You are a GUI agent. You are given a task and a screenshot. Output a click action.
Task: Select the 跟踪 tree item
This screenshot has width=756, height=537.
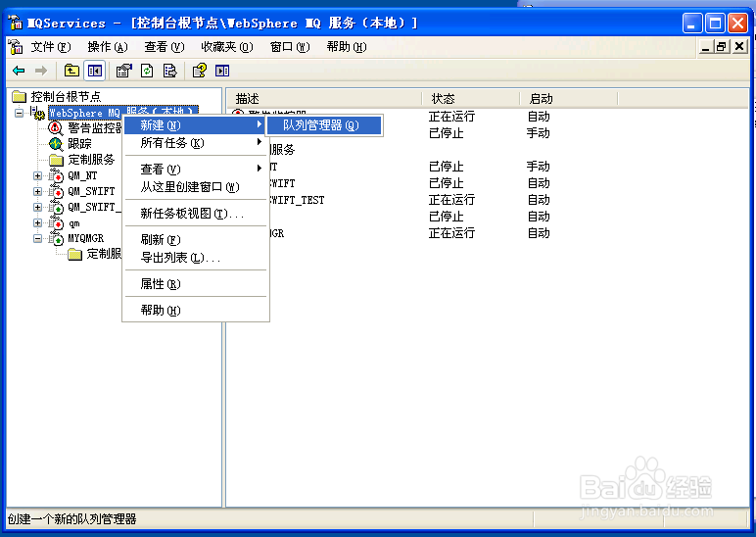79,144
